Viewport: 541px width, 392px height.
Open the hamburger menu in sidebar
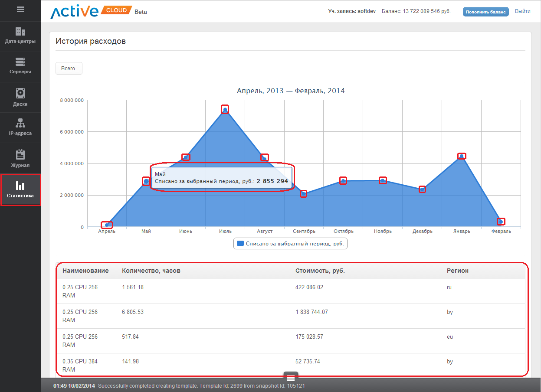point(20,10)
